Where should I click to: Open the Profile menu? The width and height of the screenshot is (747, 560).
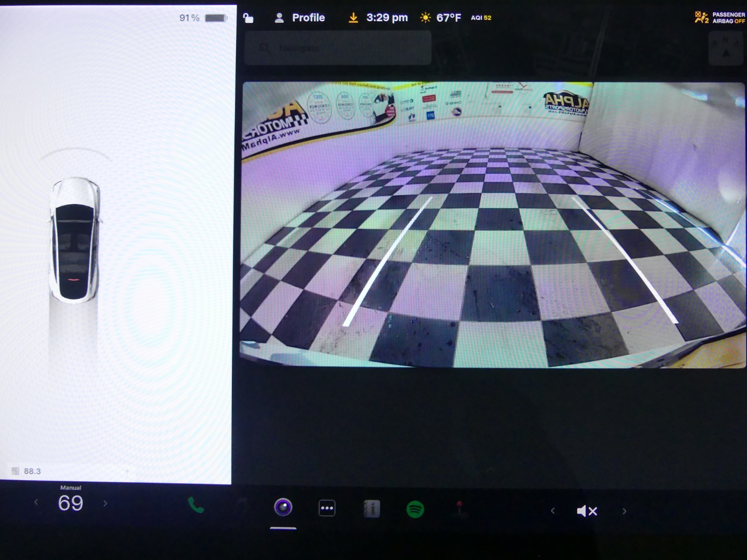coord(300,18)
